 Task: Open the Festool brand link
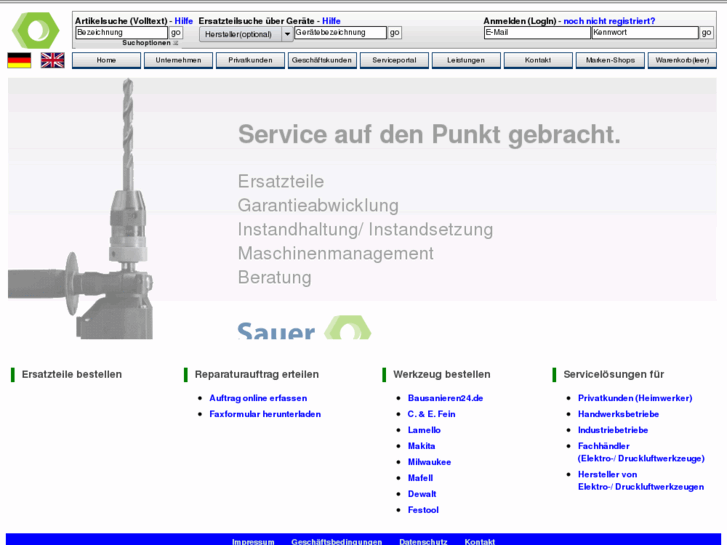tap(423, 510)
